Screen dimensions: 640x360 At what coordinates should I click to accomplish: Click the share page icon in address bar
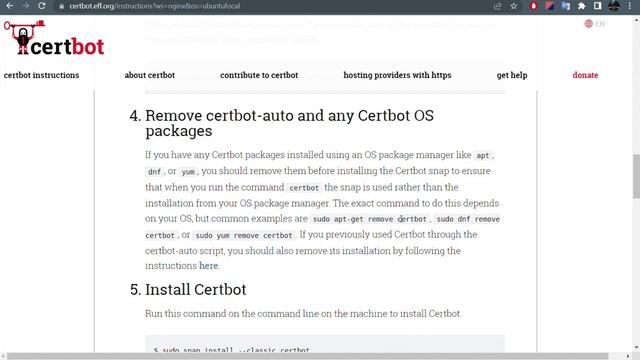click(x=497, y=6)
